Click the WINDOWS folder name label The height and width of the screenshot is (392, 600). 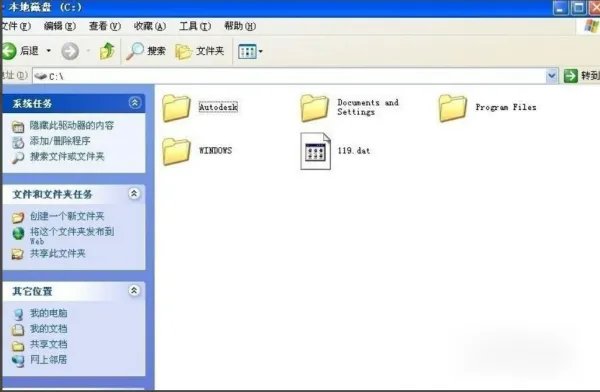(x=215, y=150)
